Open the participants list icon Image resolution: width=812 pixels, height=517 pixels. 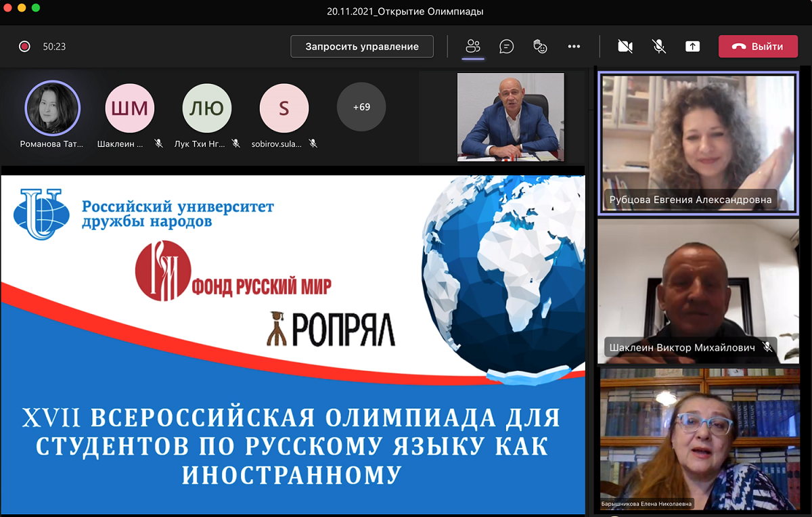[x=473, y=47]
